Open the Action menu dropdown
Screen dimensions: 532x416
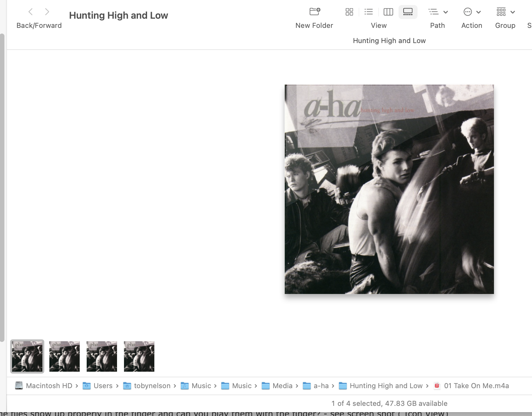[x=472, y=12]
